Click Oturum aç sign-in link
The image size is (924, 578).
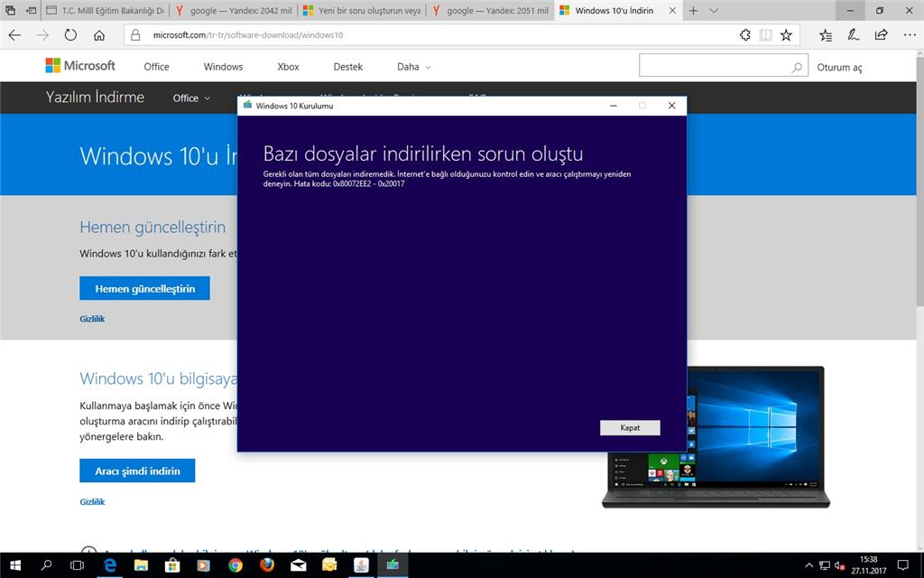839,67
